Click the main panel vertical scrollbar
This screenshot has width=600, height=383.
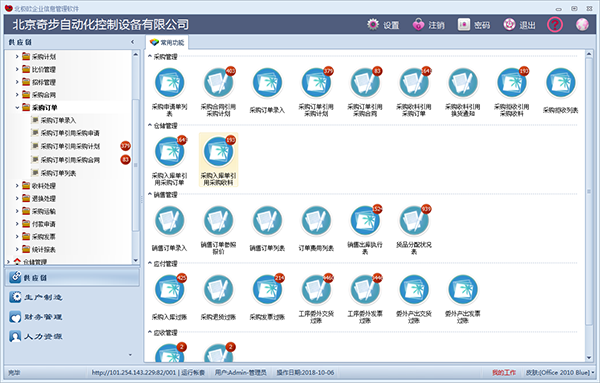589,191
